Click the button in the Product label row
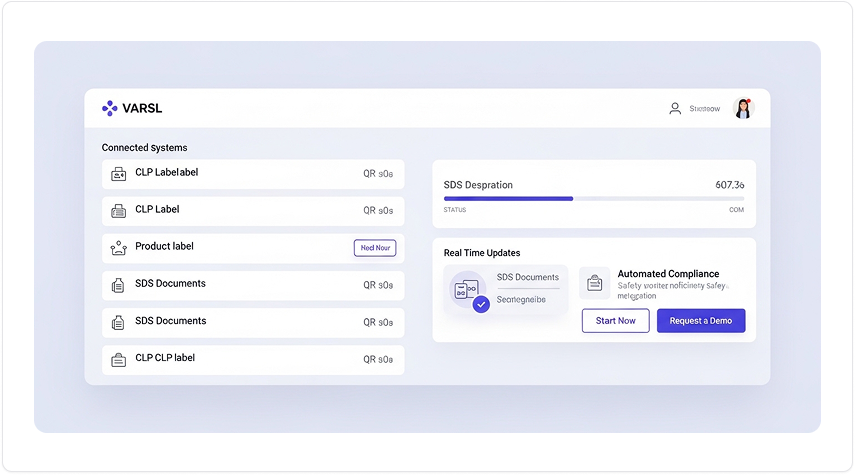Image resolution: width=855 pixels, height=475 pixels. tap(375, 248)
